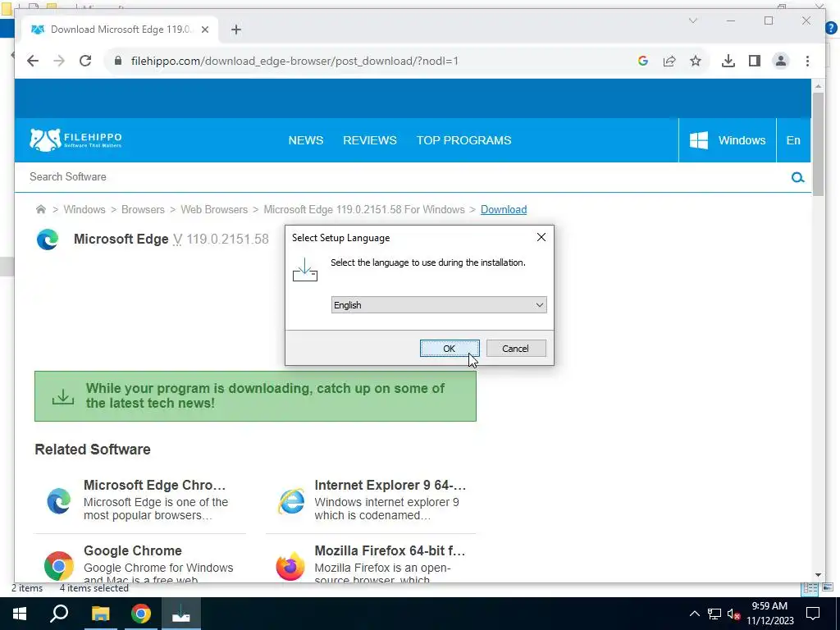The height and width of the screenshot is (630, 840).
Task: Click the Google icon in the address bar
Action: tap(643, 61)
